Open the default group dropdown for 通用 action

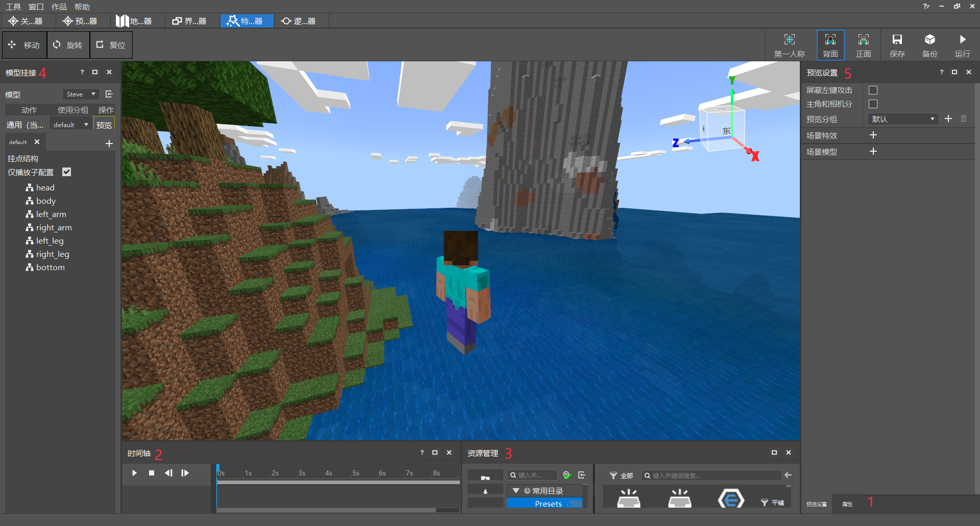(70, 125)
